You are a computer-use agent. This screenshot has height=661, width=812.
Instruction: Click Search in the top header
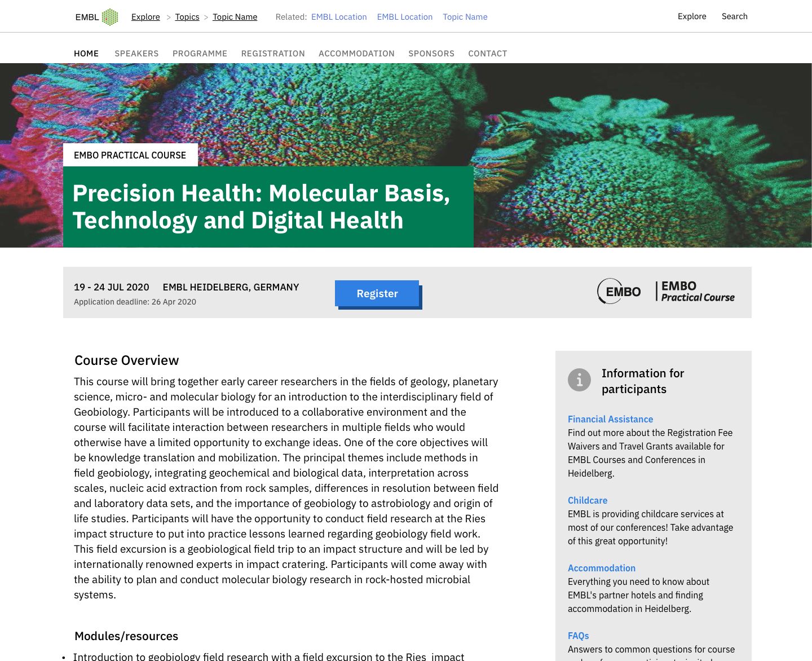(x=734, y=16)
